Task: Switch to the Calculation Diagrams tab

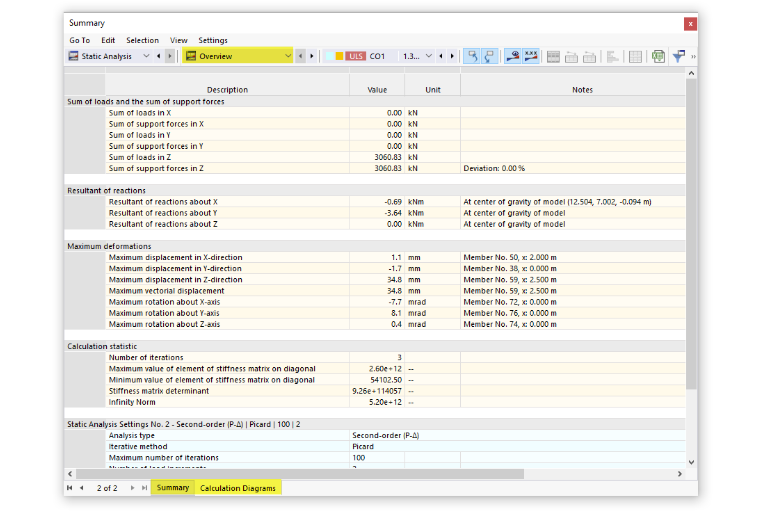Action: 238,488
